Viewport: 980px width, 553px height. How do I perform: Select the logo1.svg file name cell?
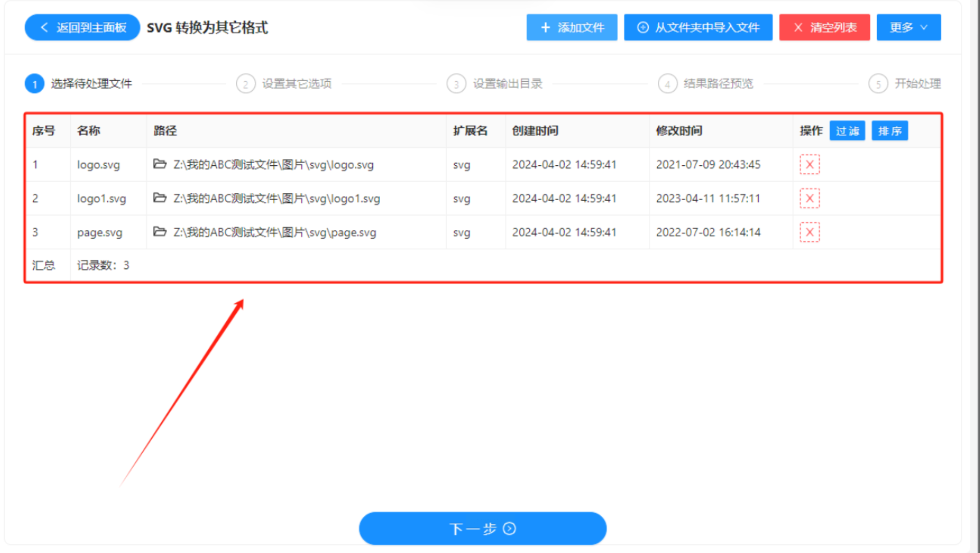pyautogui.click(x=102, y=199)
